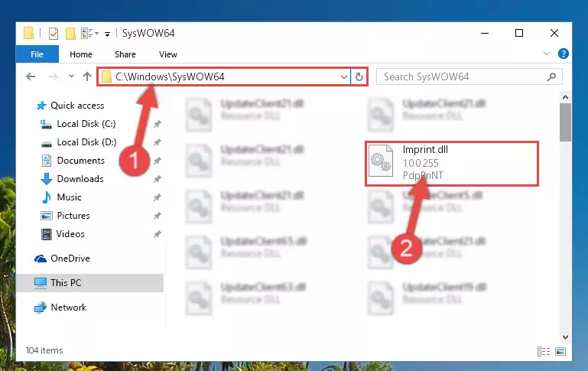The image size is (588, 371).
Task: Click the search magnifier icon
Action: (x=551, y=77)
